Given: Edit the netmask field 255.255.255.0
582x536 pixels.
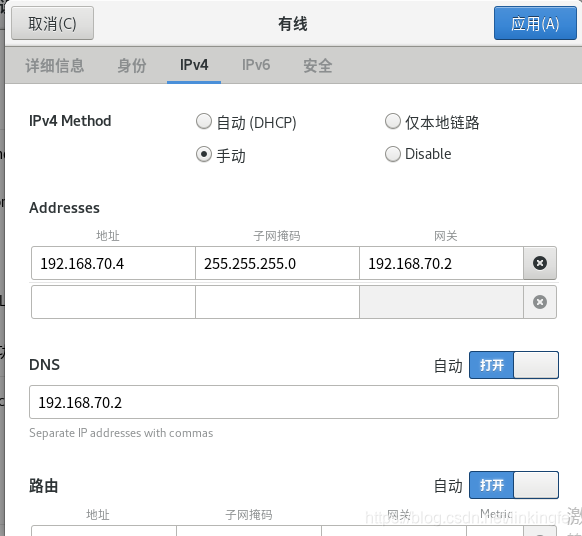Looking at the screenshot, I should 277,263.
